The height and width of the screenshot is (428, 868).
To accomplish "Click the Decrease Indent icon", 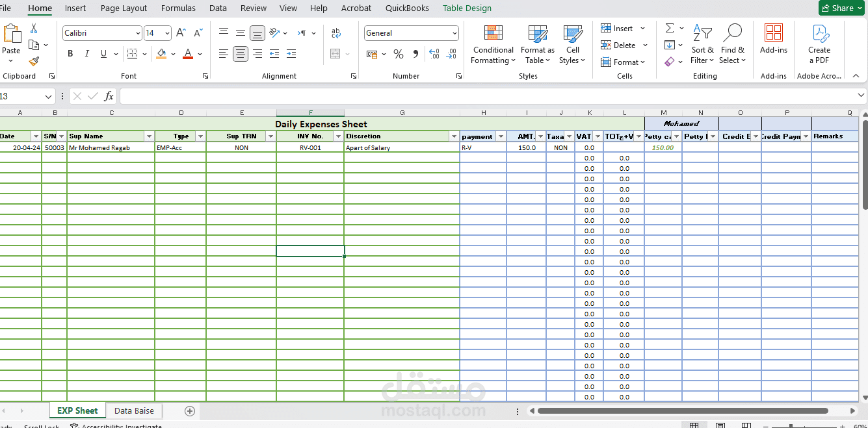I will click(x=274, y=54).
